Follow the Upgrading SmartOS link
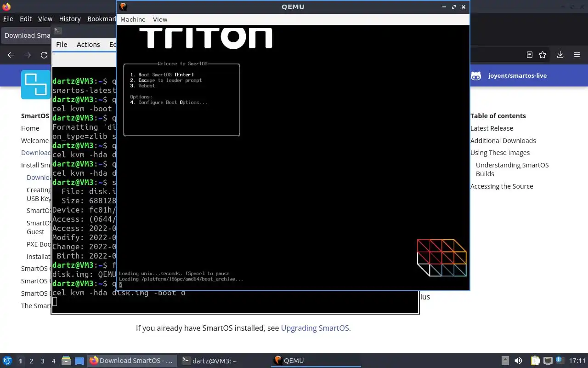Image resolution: width=588 pixels, height=368 pixels. tap(315, 328)
